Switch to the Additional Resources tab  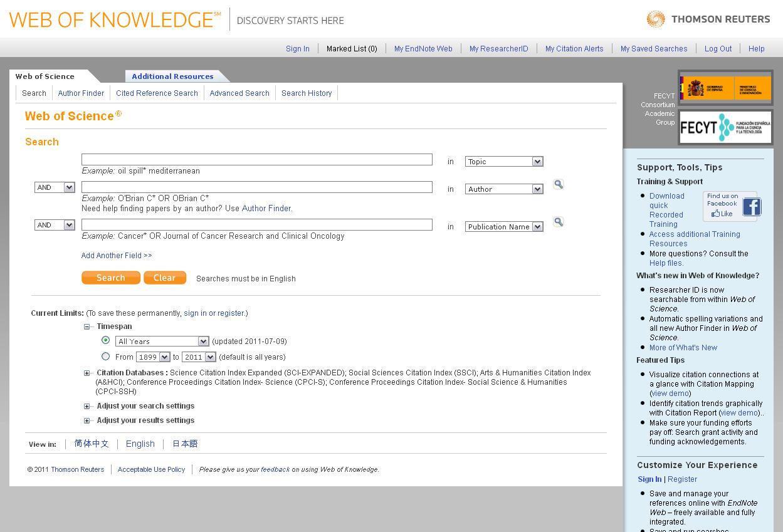click(x=172, y=76)
